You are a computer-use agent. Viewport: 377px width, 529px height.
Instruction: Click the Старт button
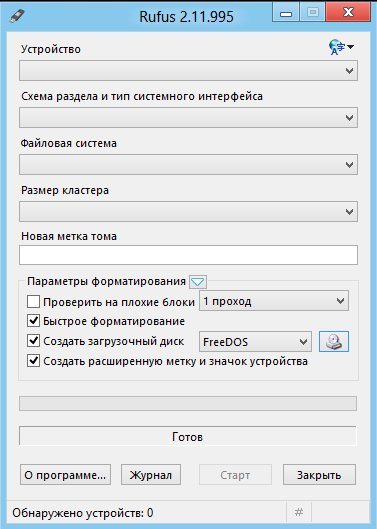(235, 475)
